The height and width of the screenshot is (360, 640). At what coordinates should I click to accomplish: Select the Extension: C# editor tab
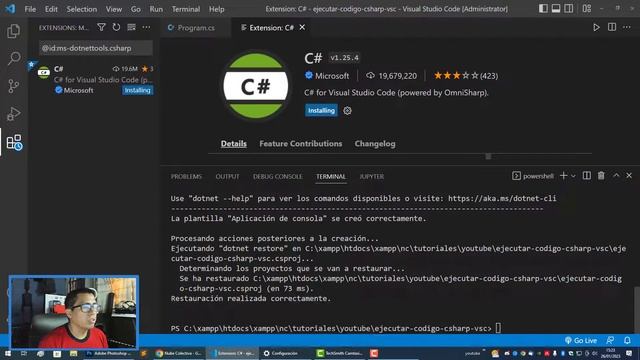pyautogui.click(x=271, y=28)
